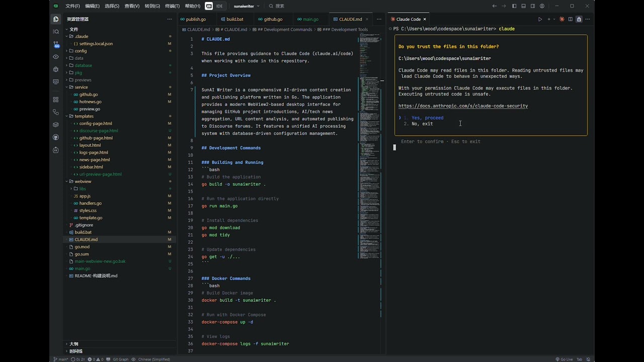Open the Run and Debug bug icon
Image resolution: width=644 pixels, height=362 pixels.
[56, 69]
